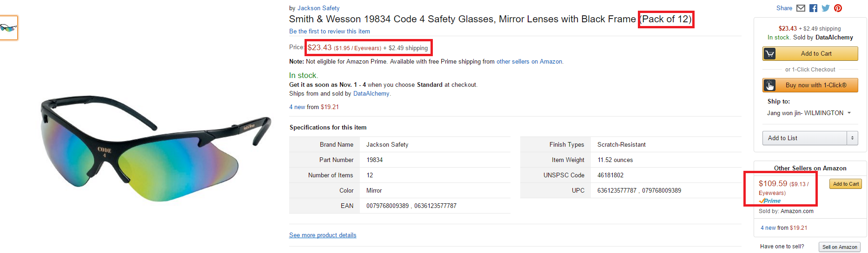Click the cart icon on Add to Cart

click(770, 54)
